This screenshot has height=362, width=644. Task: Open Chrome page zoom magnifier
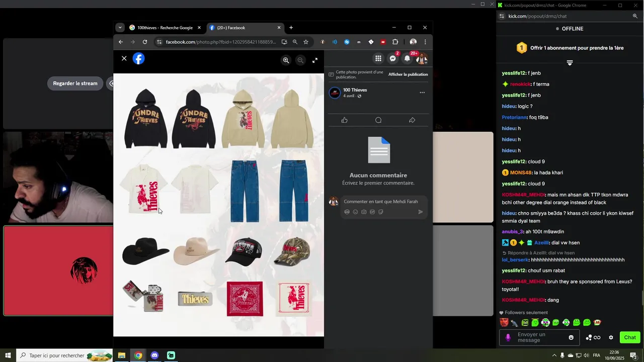[x=295, y=42]
